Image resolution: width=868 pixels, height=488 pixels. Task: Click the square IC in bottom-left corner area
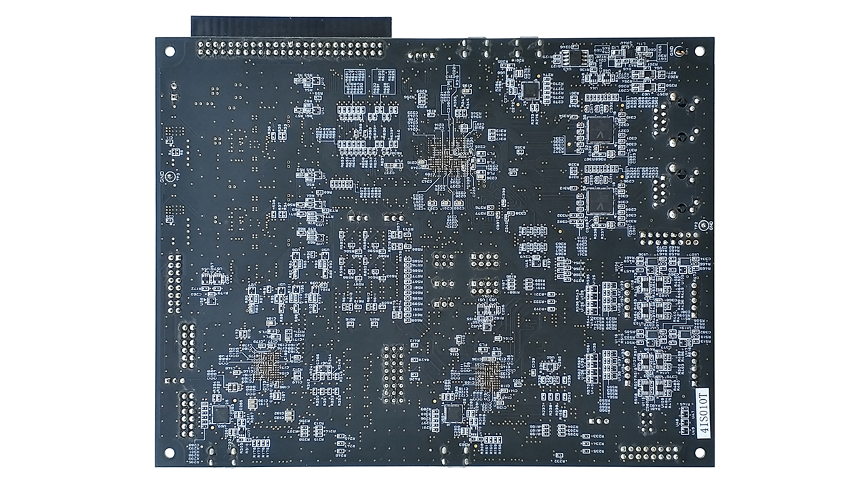pyautogui.click(x=220, y=414)
